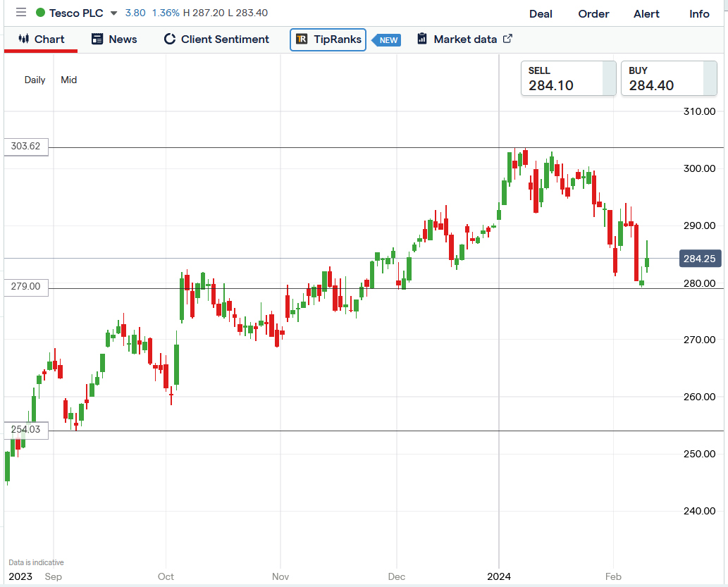The image size is (728, 587).
Task: Click the Sep date axis label
Action: pos(54,577)
